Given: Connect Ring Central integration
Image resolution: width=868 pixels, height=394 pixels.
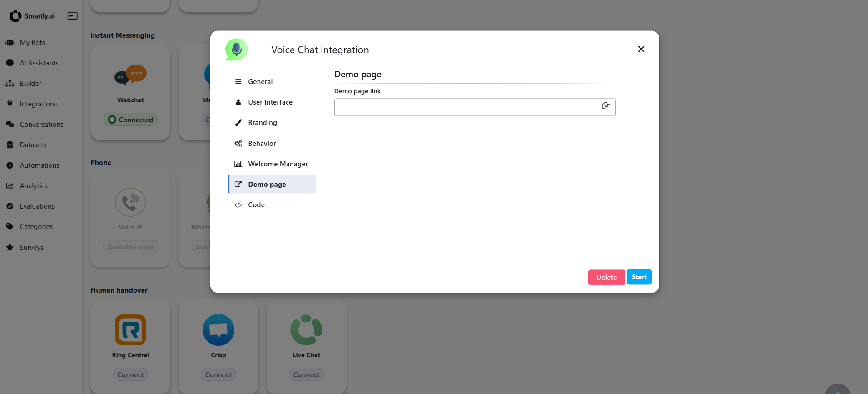Looking at the screenshot, I should (x=130, y=374).
